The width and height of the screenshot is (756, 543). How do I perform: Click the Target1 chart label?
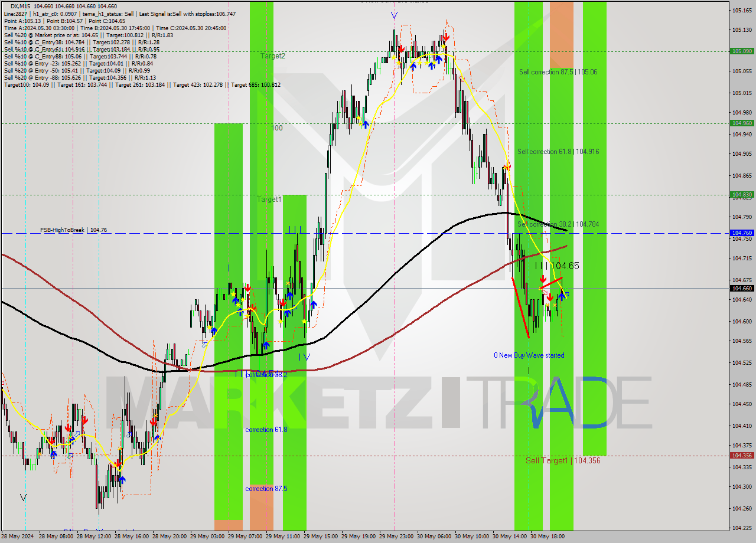269,199
